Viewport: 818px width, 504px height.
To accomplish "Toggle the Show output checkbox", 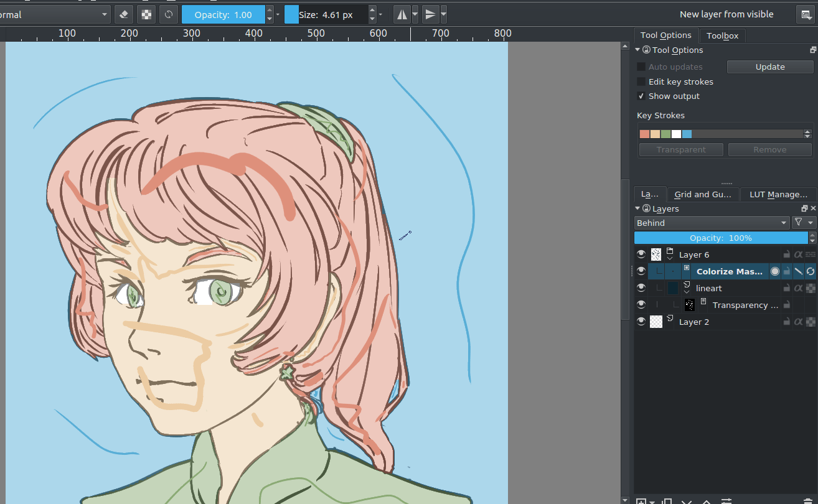I will (642, 96).
